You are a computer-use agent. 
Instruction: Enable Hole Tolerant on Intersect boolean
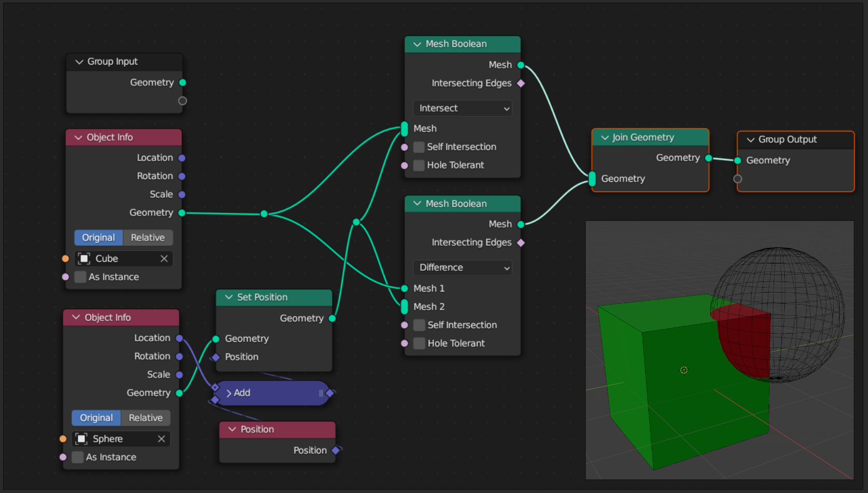coord(420,165)
